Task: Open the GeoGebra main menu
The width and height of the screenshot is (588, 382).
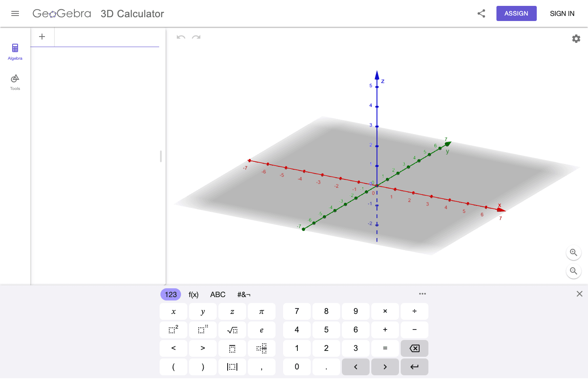Action: pos(15,13)
